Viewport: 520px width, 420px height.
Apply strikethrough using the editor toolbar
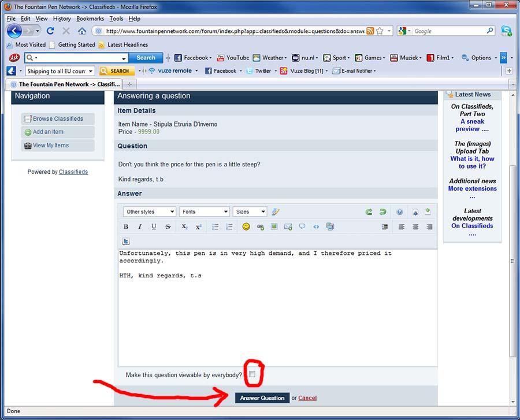pos(168,227)
